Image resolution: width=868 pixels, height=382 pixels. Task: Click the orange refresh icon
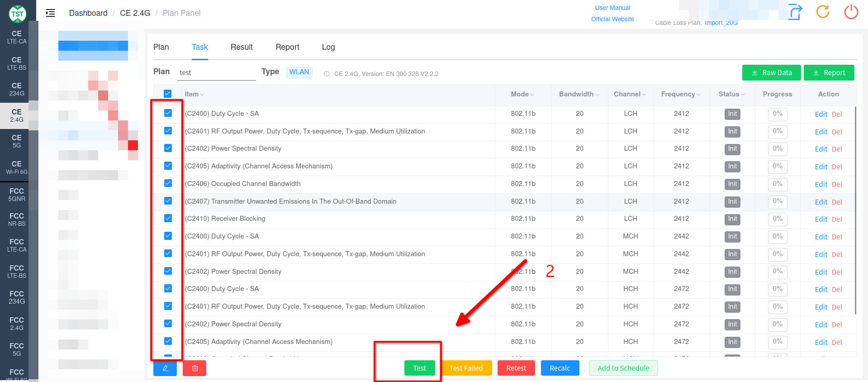click(x=823, y=12)
